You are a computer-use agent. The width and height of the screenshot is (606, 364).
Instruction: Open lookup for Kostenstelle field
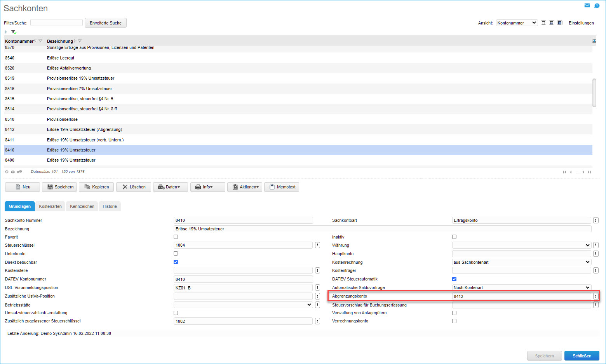pos(317,270)
